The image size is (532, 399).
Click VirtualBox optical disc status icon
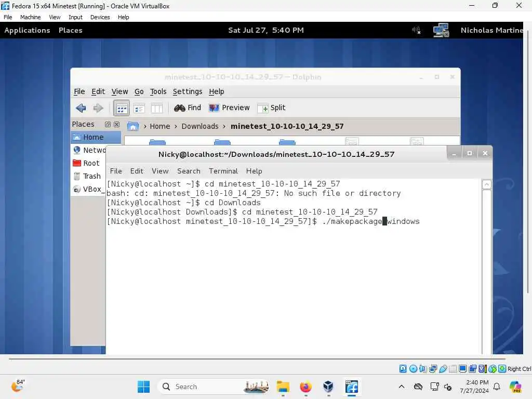pyautogui.click(x=413, y=369)
